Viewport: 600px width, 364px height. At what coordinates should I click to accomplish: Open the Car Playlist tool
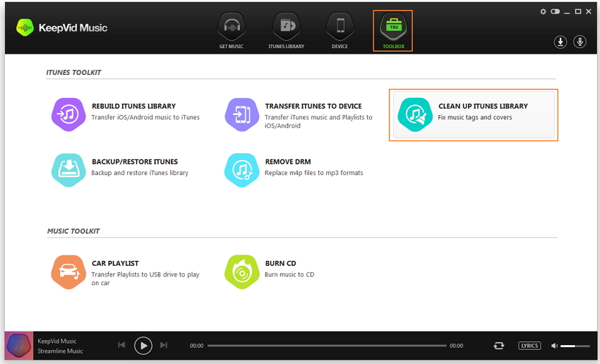tap(68, 272)
